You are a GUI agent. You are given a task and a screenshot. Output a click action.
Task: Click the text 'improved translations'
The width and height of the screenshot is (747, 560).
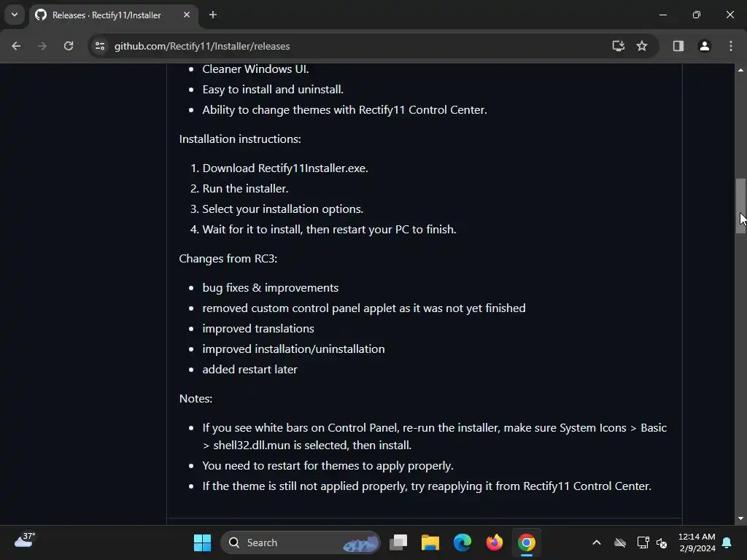258,329
